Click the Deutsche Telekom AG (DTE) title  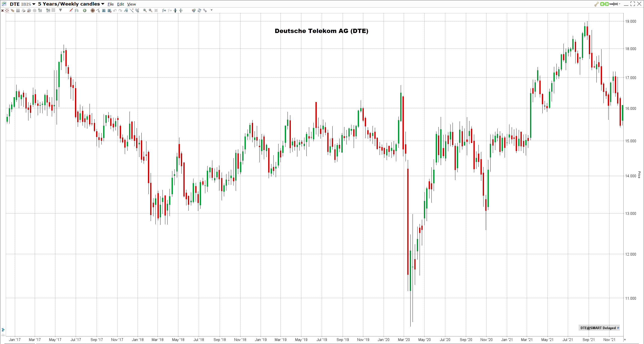click(x=321, y=31)
